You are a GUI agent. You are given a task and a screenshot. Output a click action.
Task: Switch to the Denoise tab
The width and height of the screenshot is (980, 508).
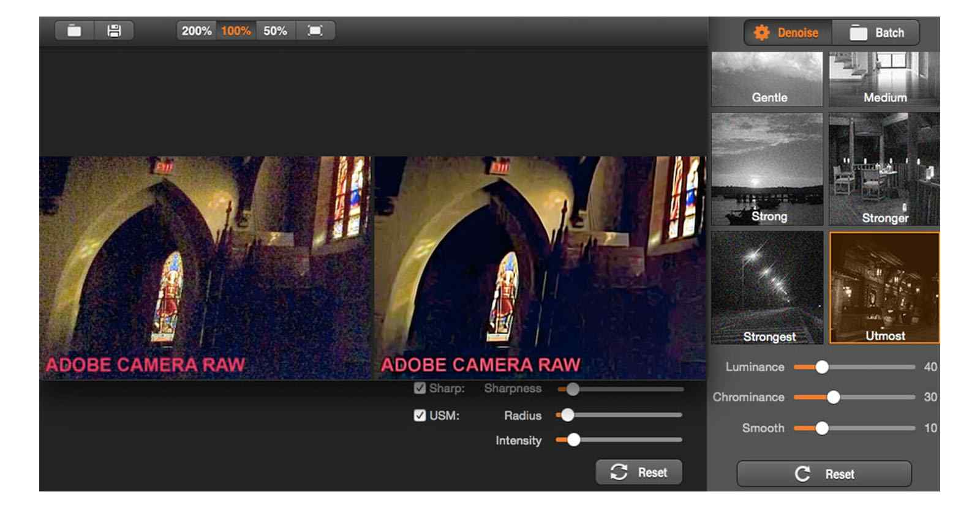[x=788, y=32]
